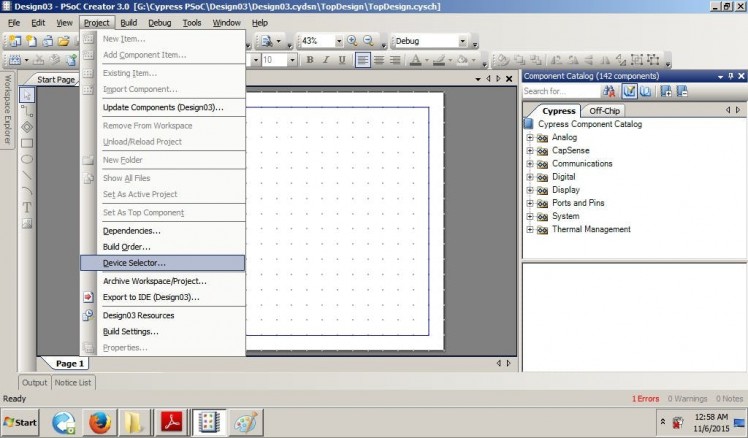Select the text annotation tool
Viewport: 748px width, 438px height.
27,207
